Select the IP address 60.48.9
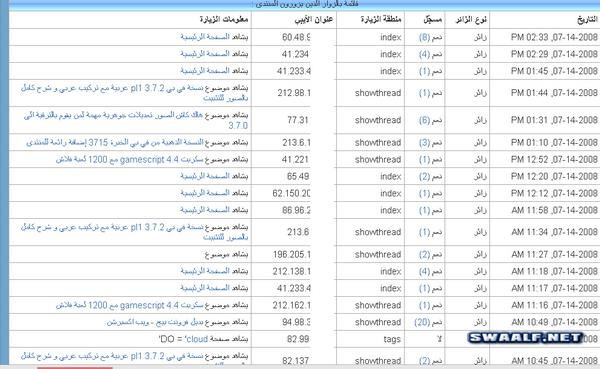Image resolution: width=600 pixels, height=369 pixels. (x=296, y=37)
